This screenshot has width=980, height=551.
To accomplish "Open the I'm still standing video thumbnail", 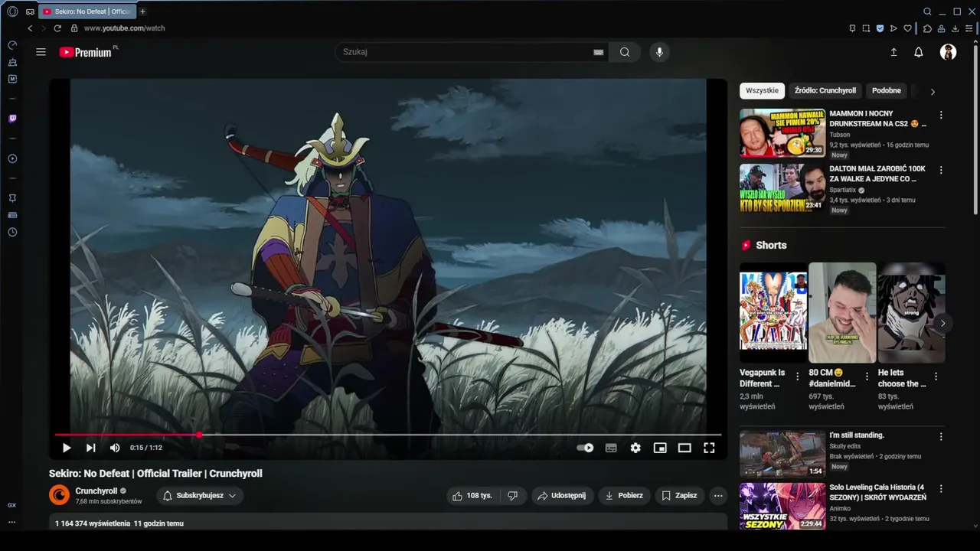I will pos(782,454).
